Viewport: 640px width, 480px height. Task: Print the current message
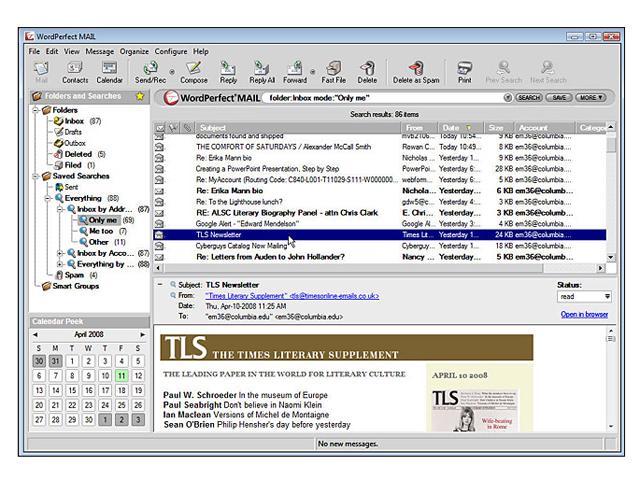(464, 72)
